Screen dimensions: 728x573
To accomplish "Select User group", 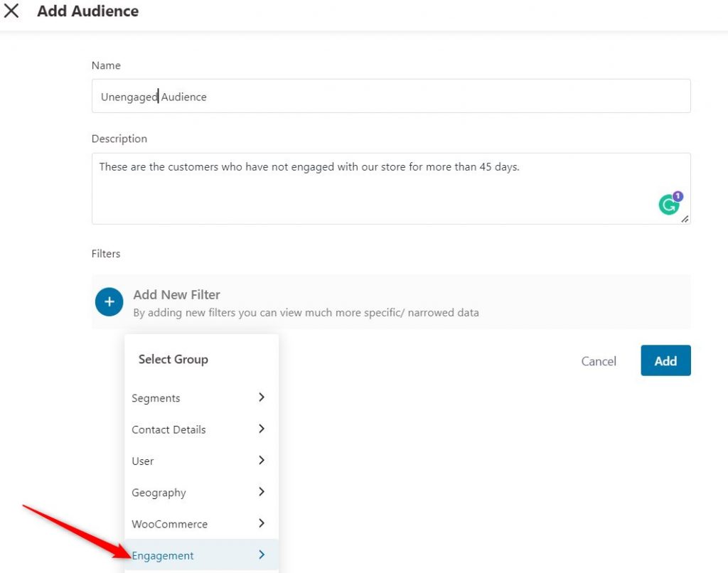I will point(201,461).
